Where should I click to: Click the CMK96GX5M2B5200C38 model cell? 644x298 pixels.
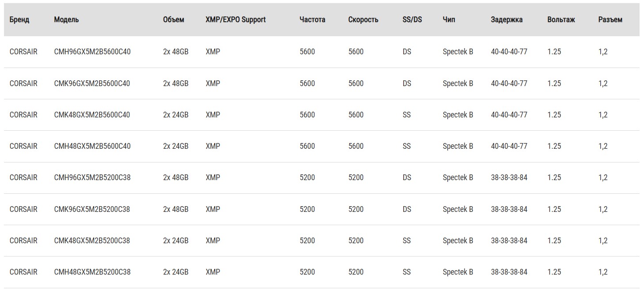tap(92, 209)
